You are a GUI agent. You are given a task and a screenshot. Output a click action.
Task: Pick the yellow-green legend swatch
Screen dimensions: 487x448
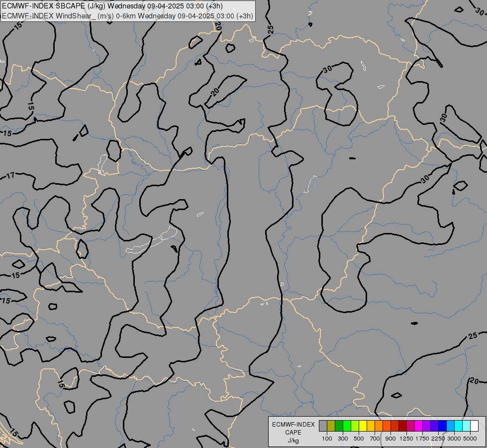(x=355, y=426)
